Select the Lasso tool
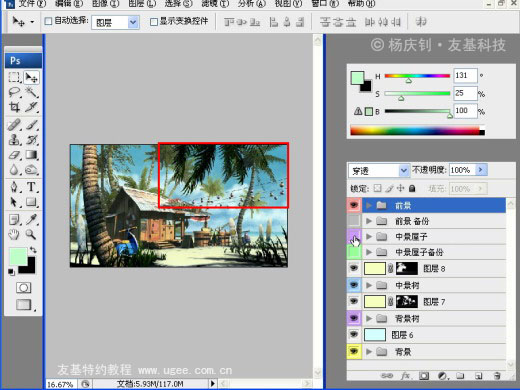520x390 pixels. [x=14, y=92]
